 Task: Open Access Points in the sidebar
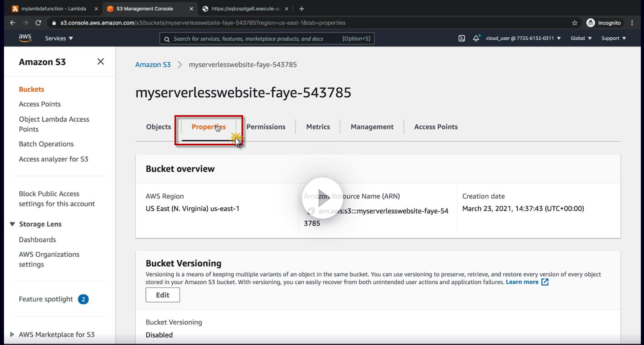(40, 104)
